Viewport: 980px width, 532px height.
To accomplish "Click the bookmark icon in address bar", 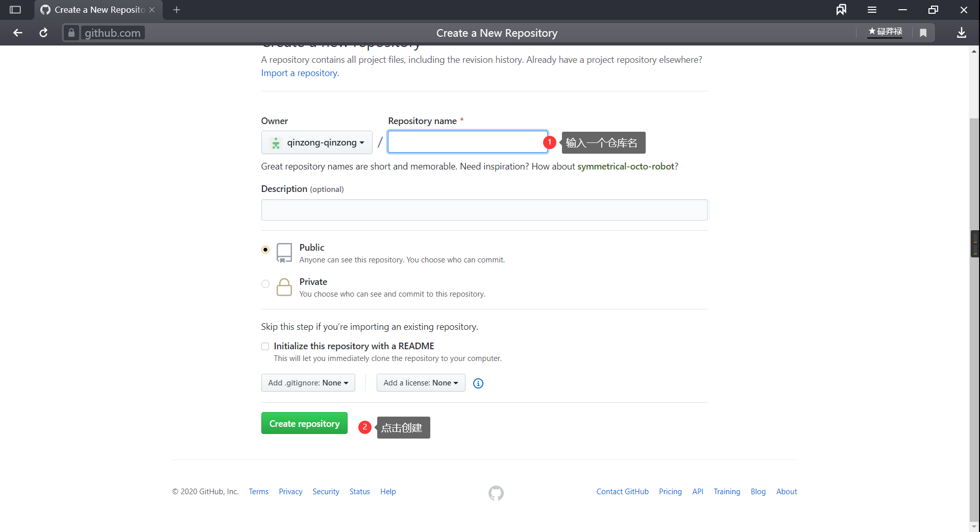I will 923,33.
